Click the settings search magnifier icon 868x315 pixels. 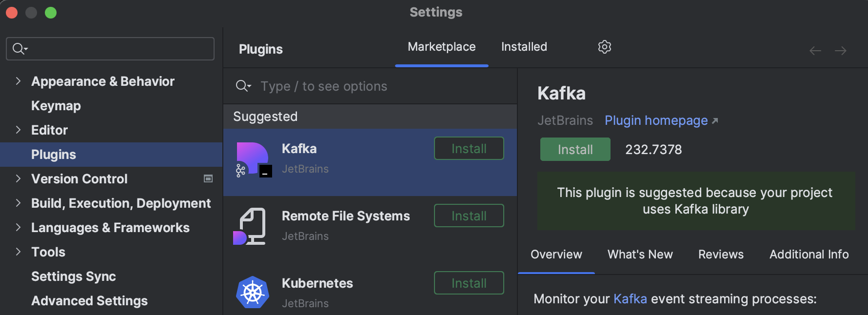tap(20, 49)
